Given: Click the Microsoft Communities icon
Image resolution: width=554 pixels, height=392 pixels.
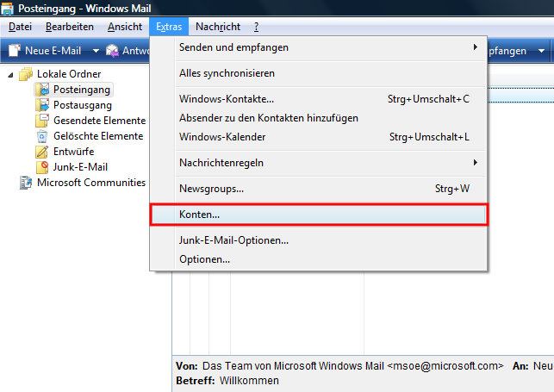Looking at the screenshot, I should click(26, 183).
